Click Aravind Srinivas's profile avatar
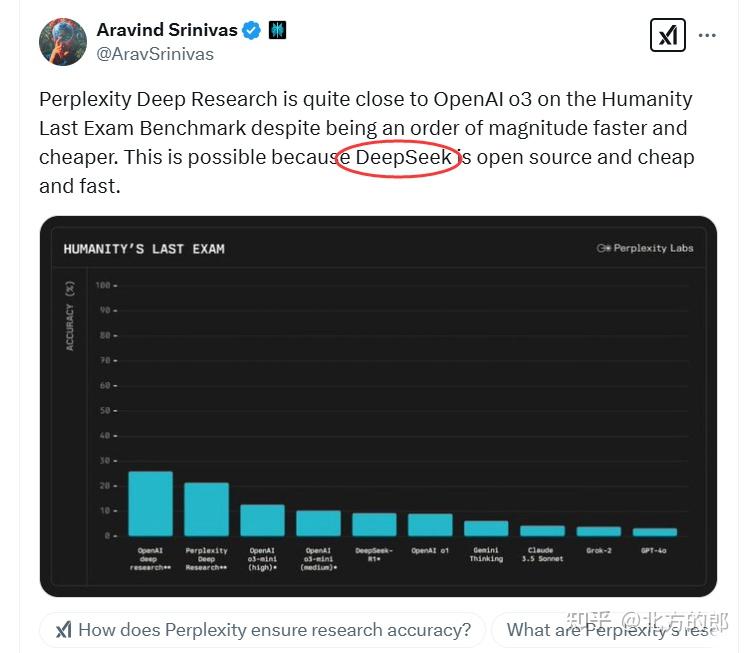Image resolution: width=748 pixels, height=653 pixels. (63, 41)
